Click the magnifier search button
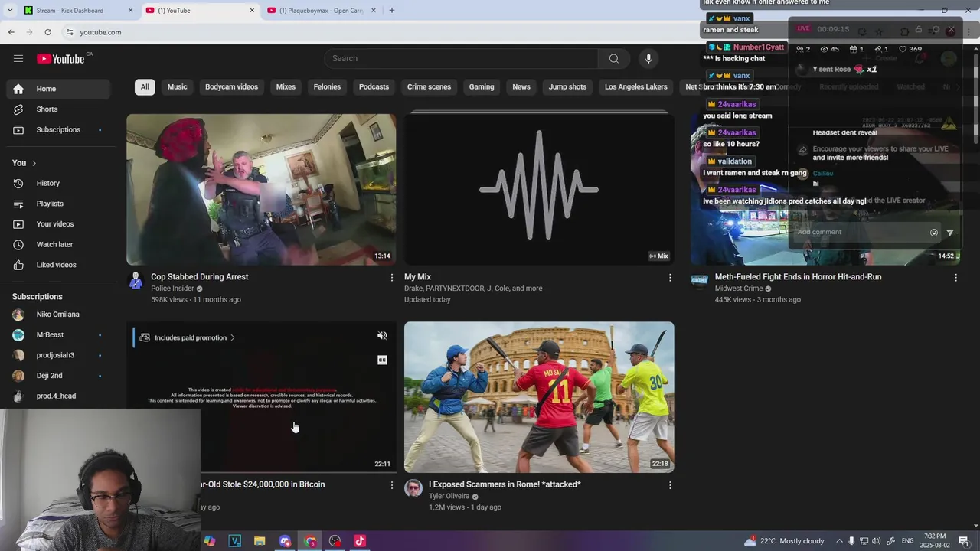The image size is (980, 551). click(x=613, y=58)
